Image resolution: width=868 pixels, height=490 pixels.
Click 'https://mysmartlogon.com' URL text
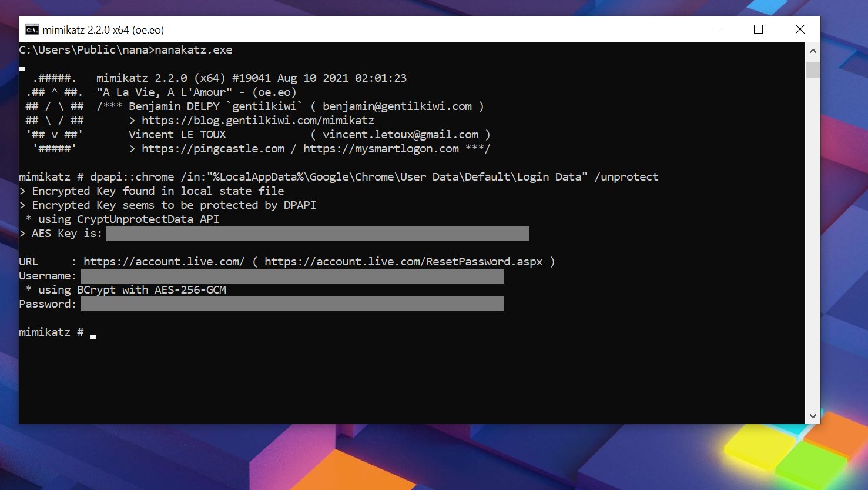pyautogui.click(x=381, y=149)
